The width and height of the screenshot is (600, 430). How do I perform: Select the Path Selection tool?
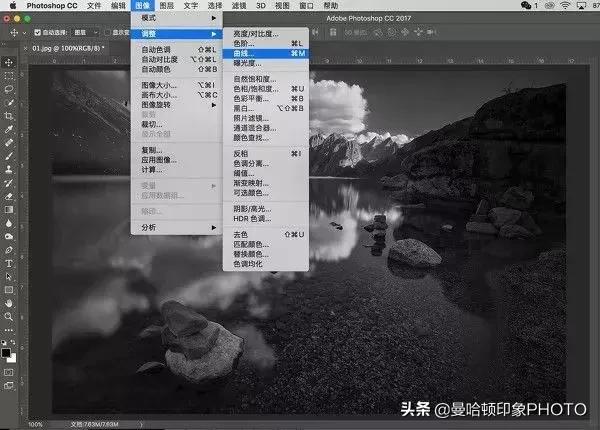coord(9,277)
